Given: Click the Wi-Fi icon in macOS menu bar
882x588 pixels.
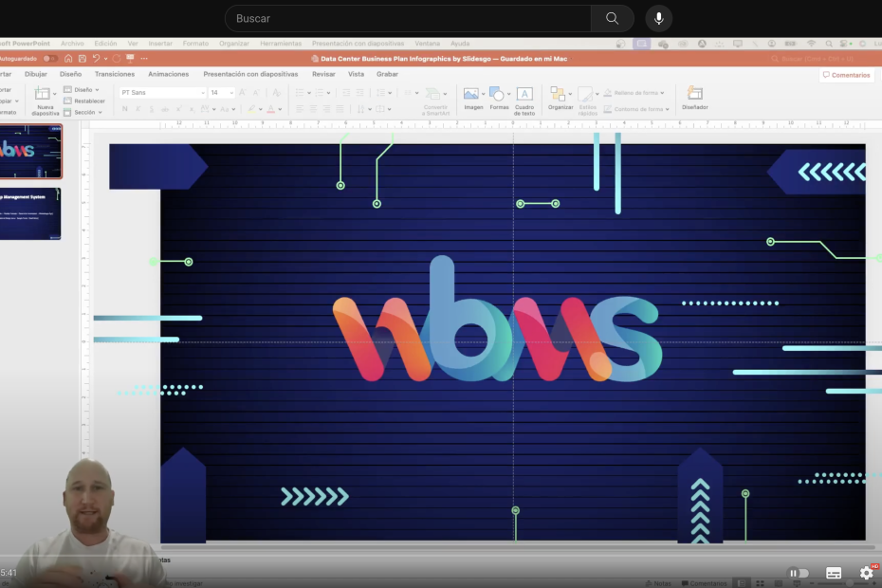Looking at the screenshot, I should click(811, 44).
